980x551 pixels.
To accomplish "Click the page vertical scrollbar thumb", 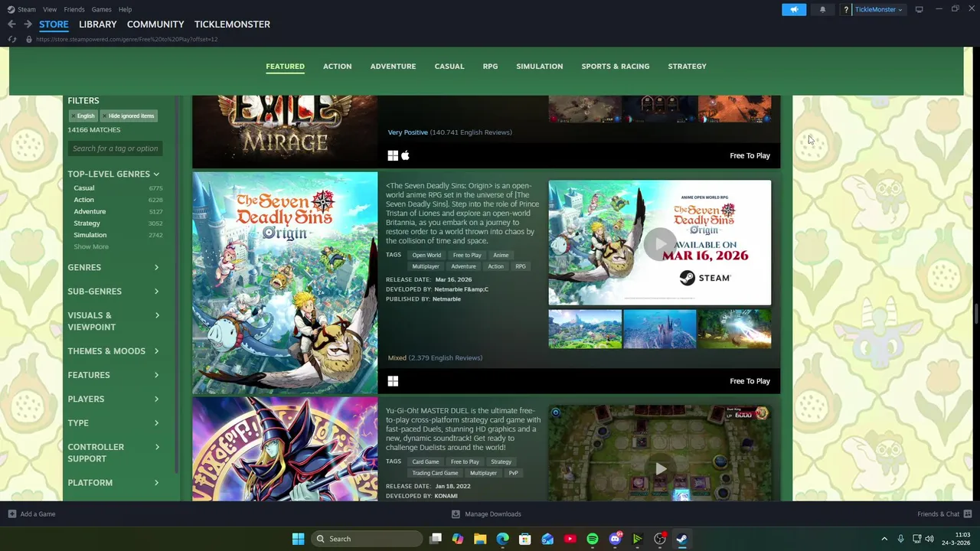I will pos(976,314).
